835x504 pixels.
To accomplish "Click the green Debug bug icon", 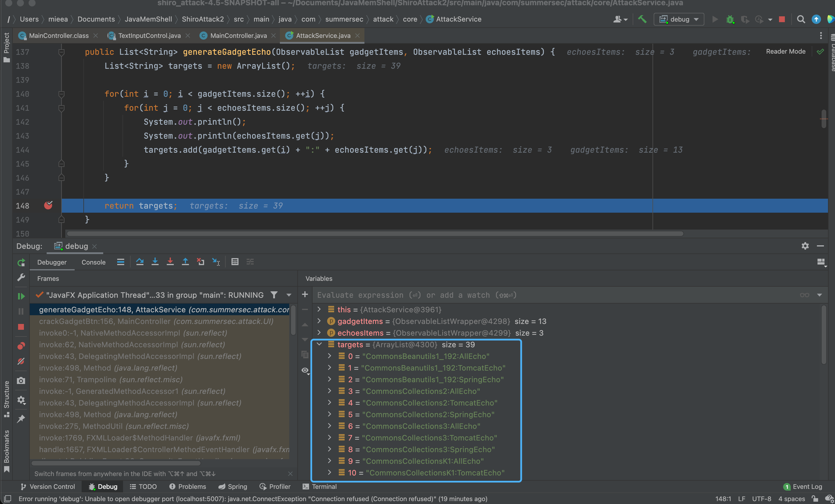I will 730,19.
